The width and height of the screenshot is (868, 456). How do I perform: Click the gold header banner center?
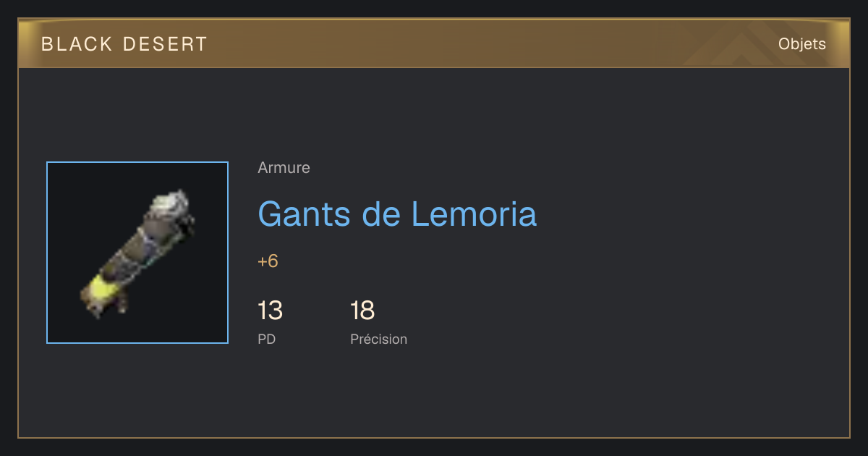pos(434,43)
